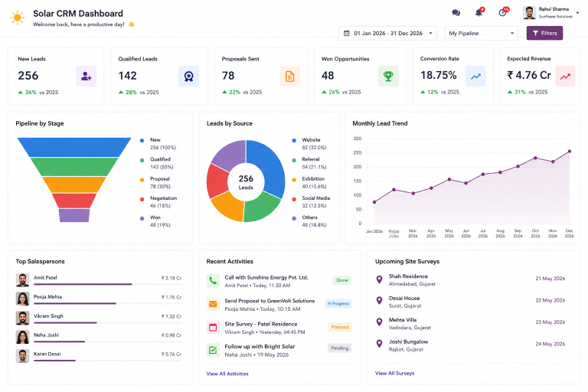This screenshot has width=588, height=392.
Task: Toggle the Negotiation stage legend dot
Action: coord(142,199)
